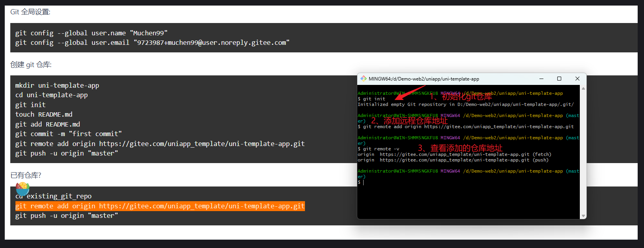This screenshot has height=248, width=644.
Task: Click the "Git 全局设置:" heading
Action: (30, 12)
